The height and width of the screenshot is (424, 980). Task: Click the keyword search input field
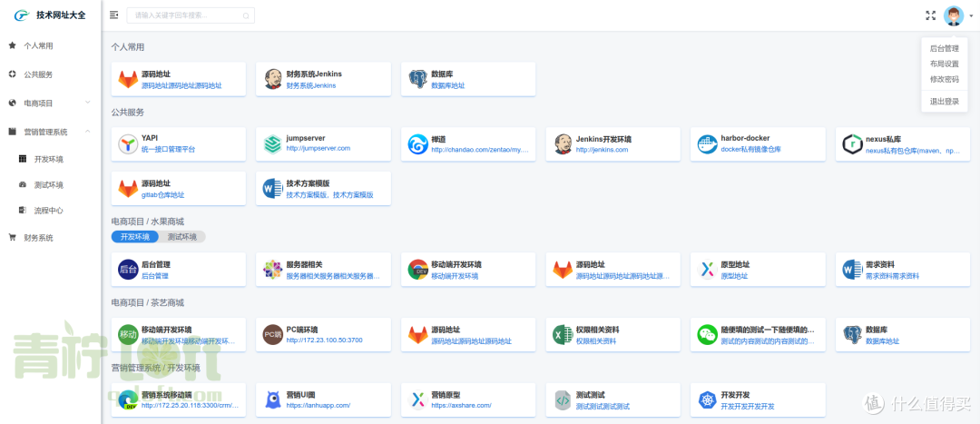pyautogui.click(x=191, y=15)
